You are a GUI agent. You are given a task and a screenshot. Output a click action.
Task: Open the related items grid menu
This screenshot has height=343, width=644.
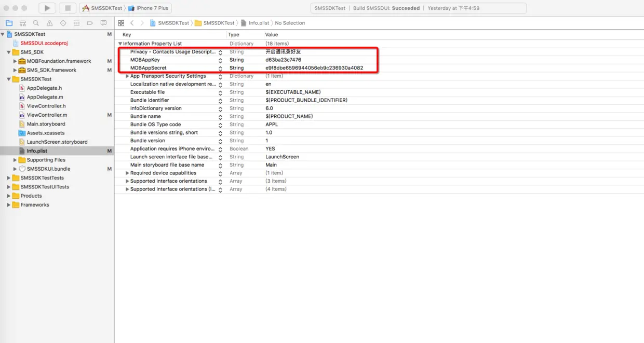pyautogui.click(x=121, y=23)
